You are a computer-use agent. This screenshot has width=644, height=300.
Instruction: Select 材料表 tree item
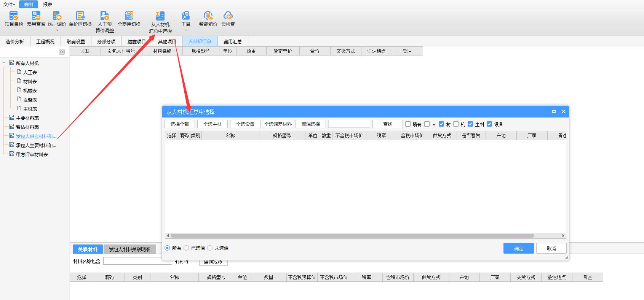pos(30,81)
